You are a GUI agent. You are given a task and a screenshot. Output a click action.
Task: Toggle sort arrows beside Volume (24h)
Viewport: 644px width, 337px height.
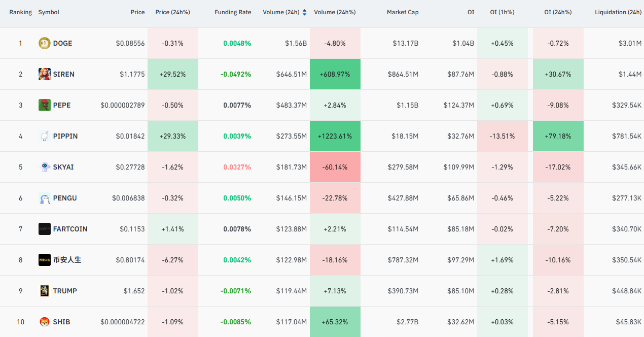pyautogui.click(x=304, y=12)
